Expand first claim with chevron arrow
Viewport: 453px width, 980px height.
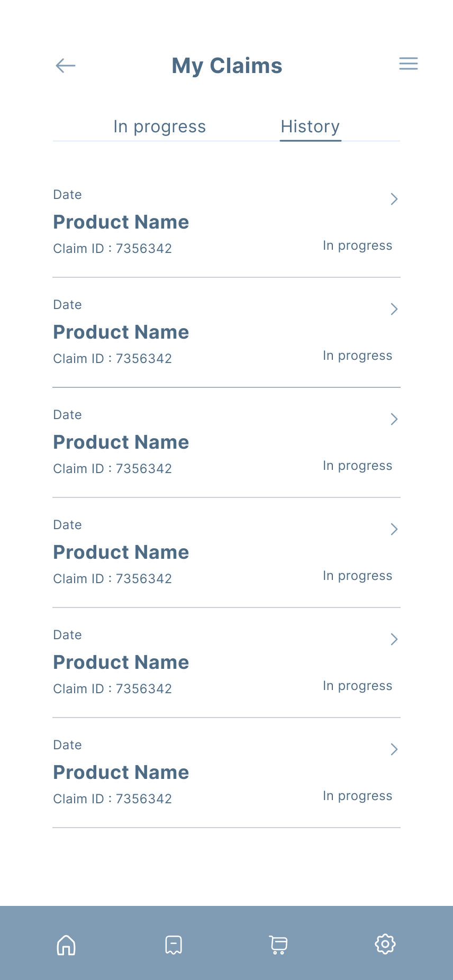pyautogui.click(x=394, y=199)
